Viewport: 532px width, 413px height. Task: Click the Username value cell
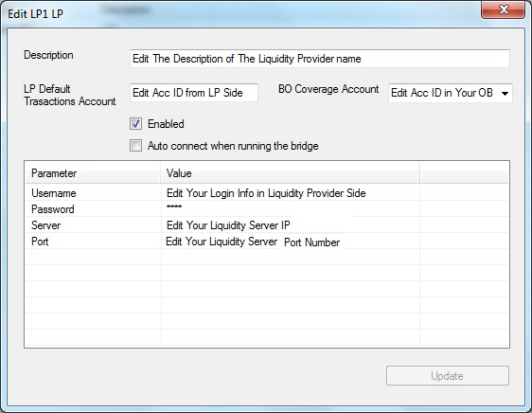tap(290, 193)
